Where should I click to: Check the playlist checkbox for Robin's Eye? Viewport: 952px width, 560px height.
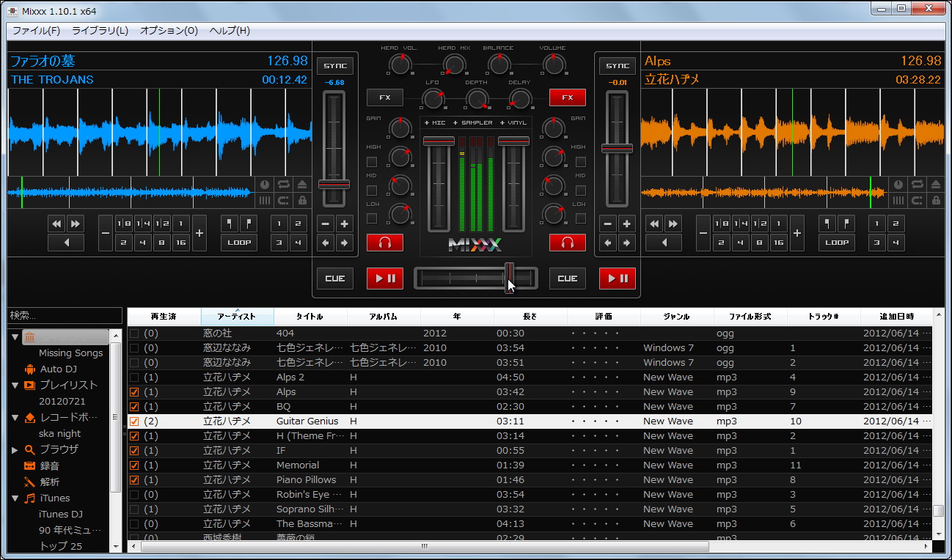[x=134, y=494]
